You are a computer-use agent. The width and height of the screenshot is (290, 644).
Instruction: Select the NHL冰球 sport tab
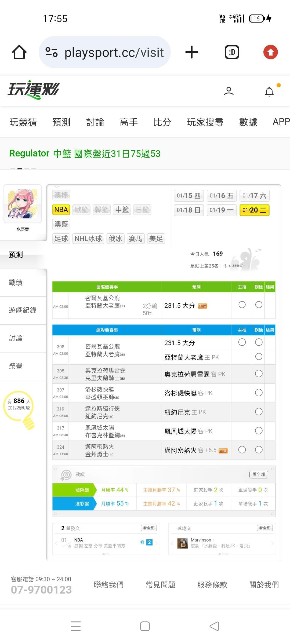[88, 239]
